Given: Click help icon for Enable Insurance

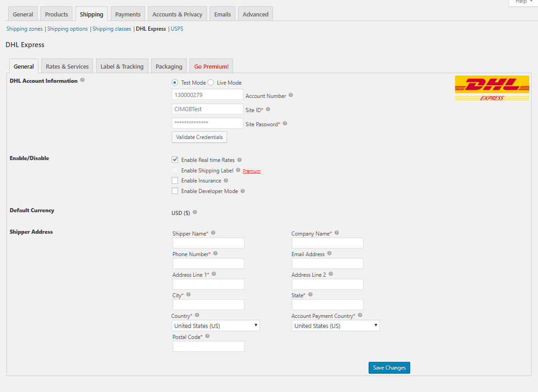Looking at the screenshot, I should 226,181.
